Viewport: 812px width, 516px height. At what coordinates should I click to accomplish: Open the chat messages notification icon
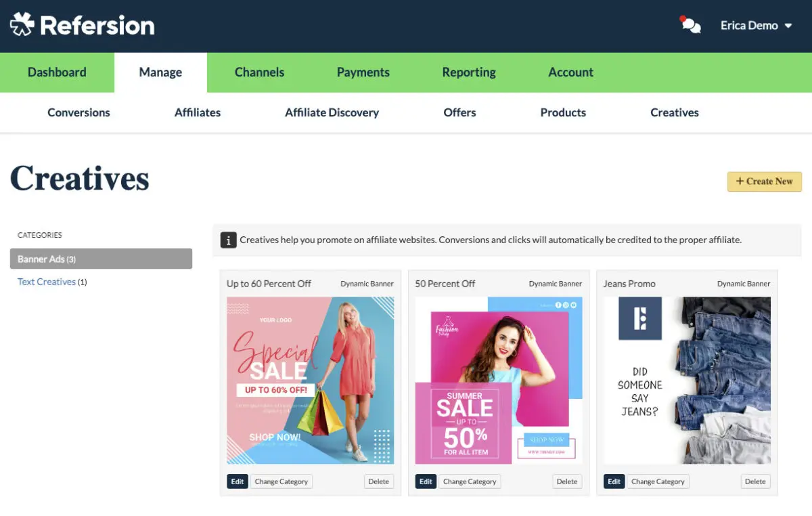690,26
